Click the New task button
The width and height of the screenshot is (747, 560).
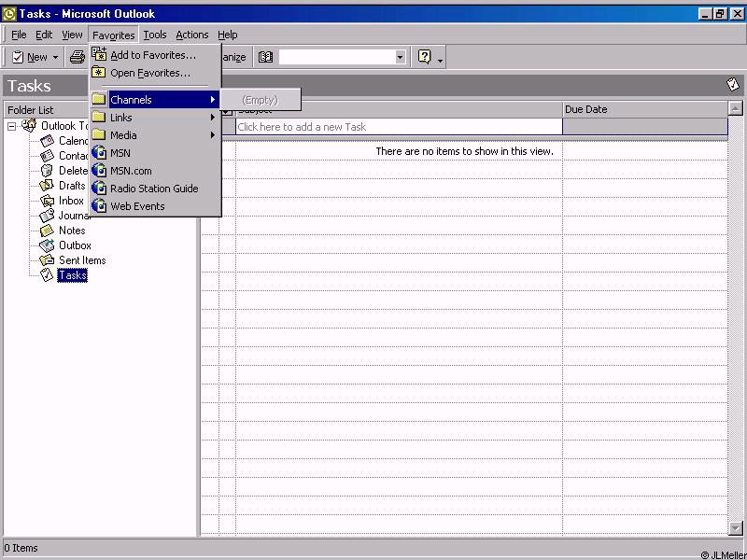tap(29, 57)
